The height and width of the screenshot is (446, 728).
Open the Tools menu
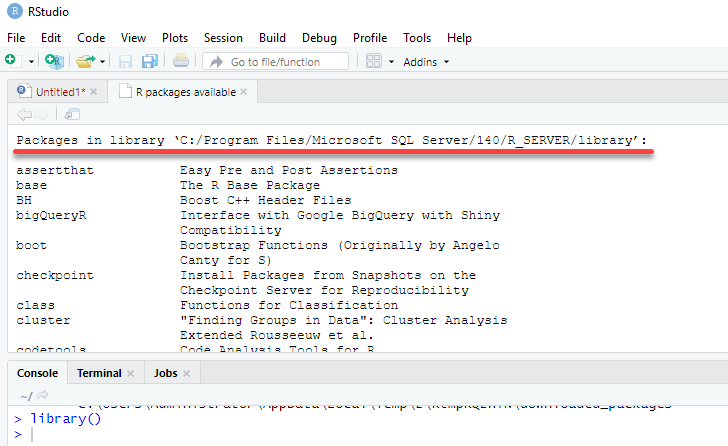click(x=417, y=38)
